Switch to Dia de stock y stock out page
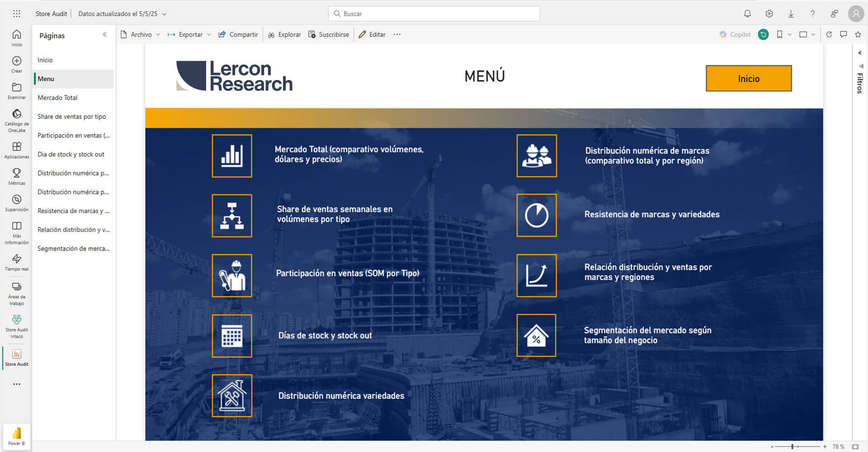This screenshot has height=452, width=868. point(71,154)
